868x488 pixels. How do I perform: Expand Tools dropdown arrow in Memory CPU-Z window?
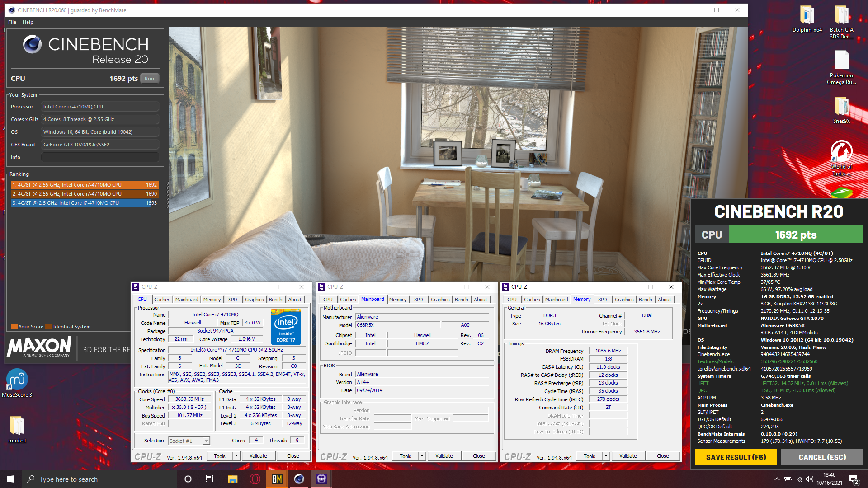[606, 456]
